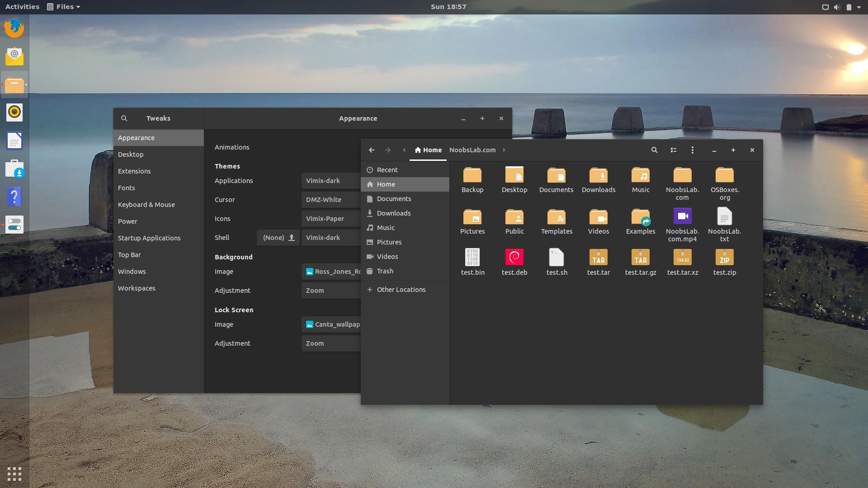Open the Applications theme dropdown
This screenshot has width=868, height=488.
click(x=330, y=180)
